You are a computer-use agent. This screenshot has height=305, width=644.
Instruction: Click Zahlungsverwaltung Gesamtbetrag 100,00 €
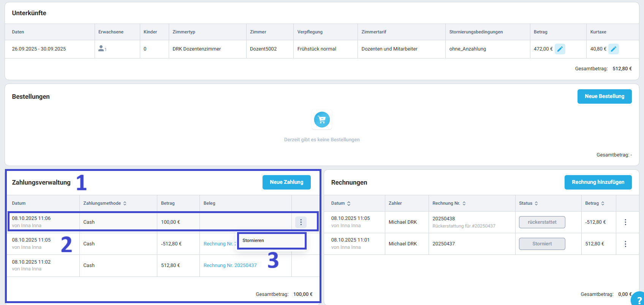pos(303,294)
